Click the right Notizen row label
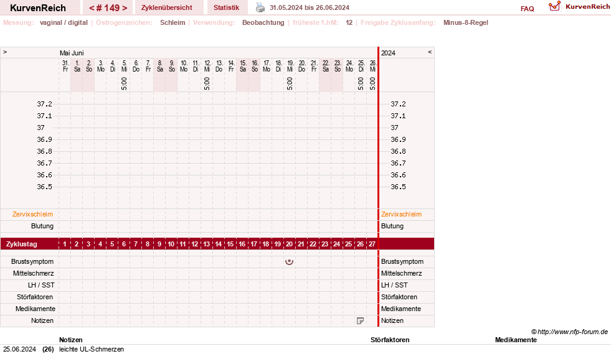The width and height of the screenshot is (611, 364). click(x=392, y=321)
